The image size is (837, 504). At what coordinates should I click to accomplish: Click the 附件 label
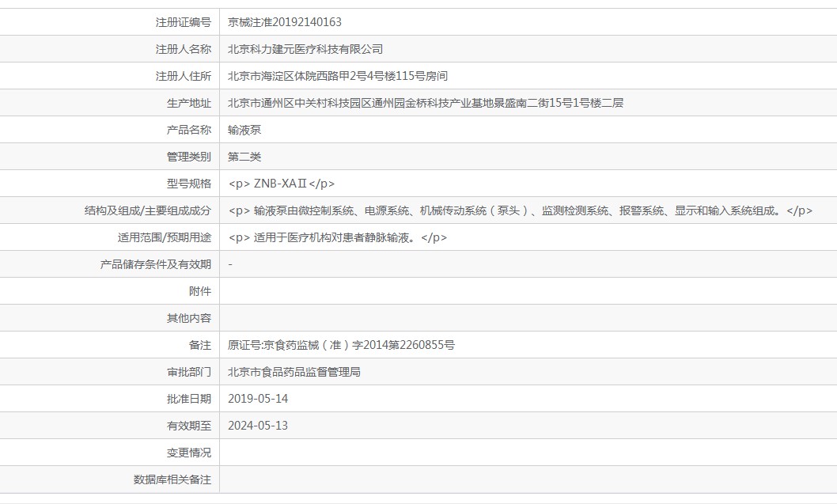click(x=200, y=291)
